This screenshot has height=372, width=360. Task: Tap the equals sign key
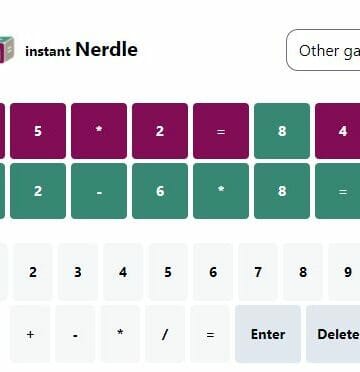tap(210, 334)
